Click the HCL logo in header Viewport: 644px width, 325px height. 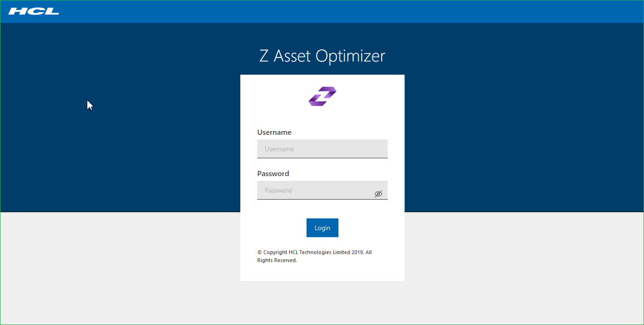pos(34,11)
